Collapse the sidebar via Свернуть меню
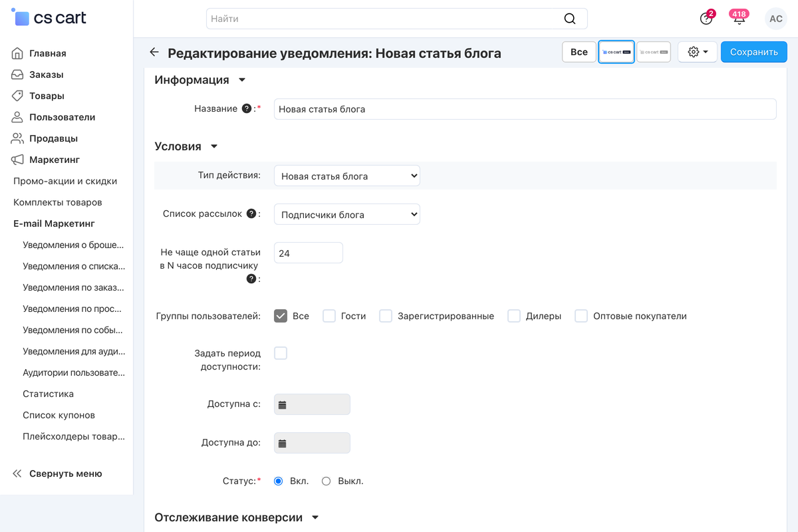 (x=57, y=473)
